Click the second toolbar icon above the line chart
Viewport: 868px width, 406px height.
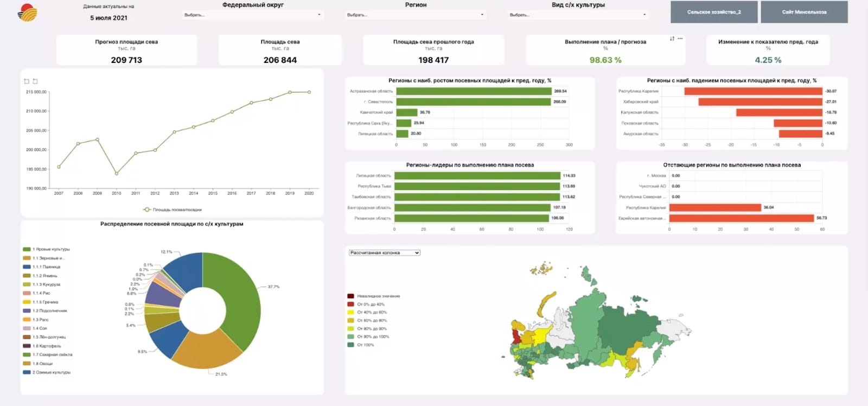tap(35, 81)
